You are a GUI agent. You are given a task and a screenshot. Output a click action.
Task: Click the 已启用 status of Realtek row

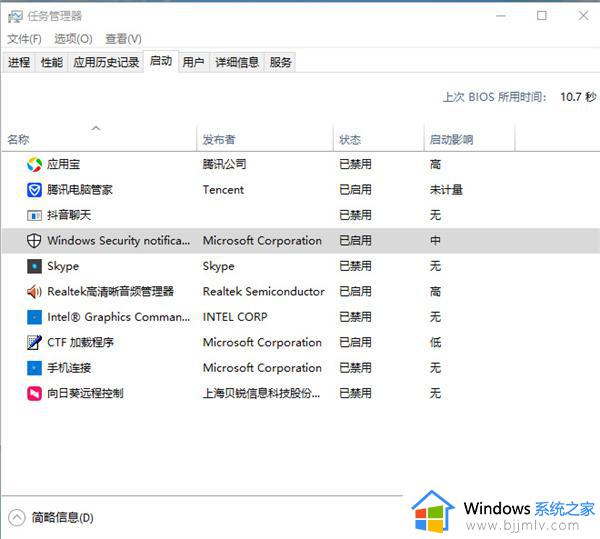pos(355,292)
